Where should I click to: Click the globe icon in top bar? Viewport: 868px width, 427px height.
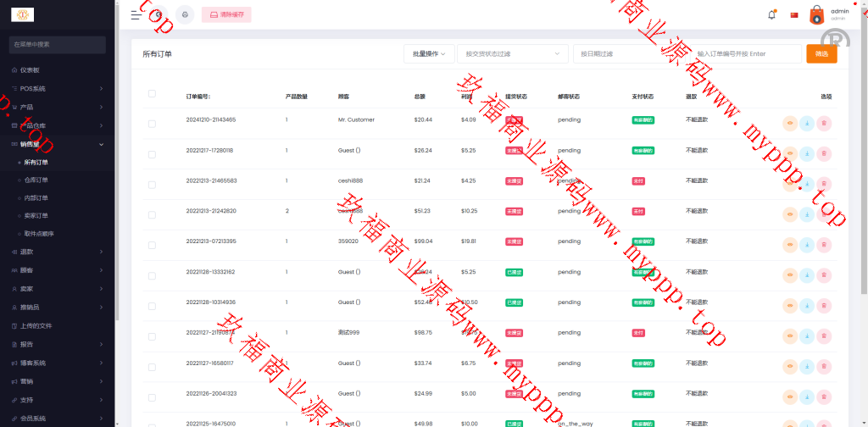coord(159,14)
